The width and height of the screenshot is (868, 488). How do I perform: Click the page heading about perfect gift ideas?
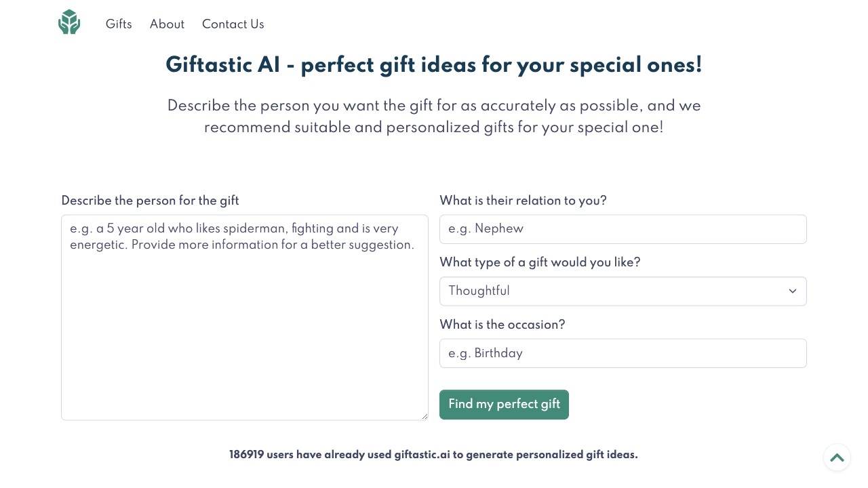434,65
